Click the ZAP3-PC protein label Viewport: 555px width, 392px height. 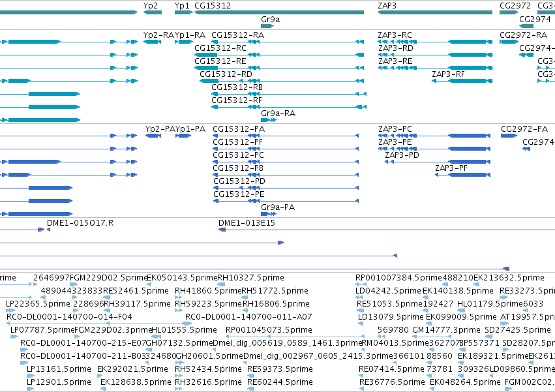tap(395, 129)
